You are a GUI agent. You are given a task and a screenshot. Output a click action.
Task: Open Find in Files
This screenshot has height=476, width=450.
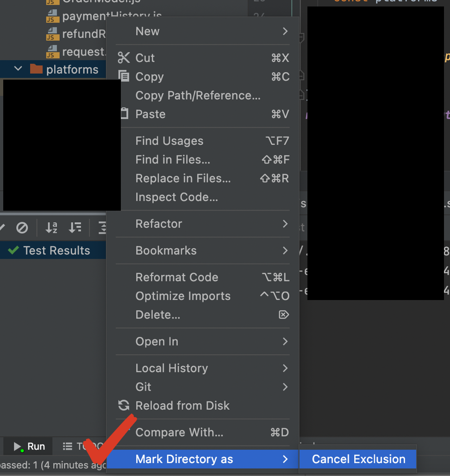(x=203, y=160)
